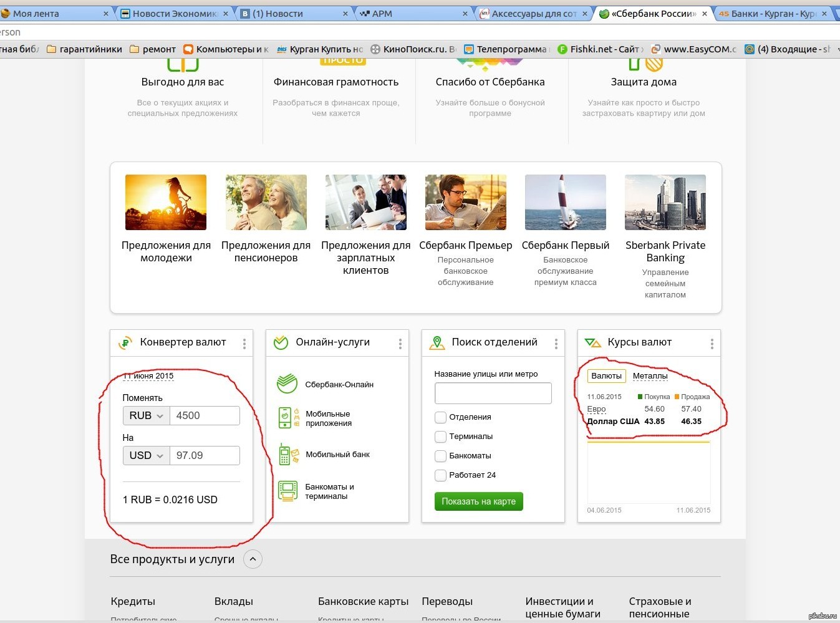Check the Терминалы checkbox
This screenshot has height=623, width=840.
coord(440,437)
